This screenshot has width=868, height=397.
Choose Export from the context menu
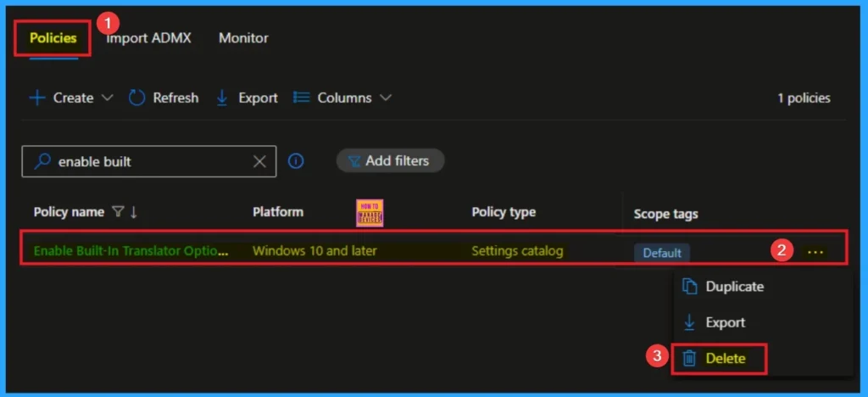point(726,322)
